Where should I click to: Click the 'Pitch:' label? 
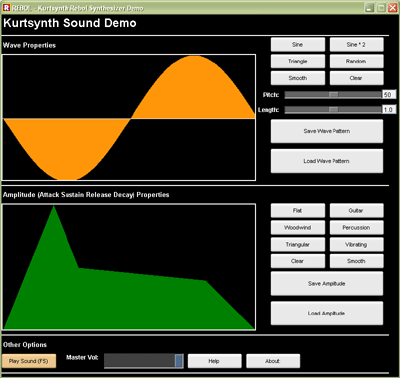point(271,95)
